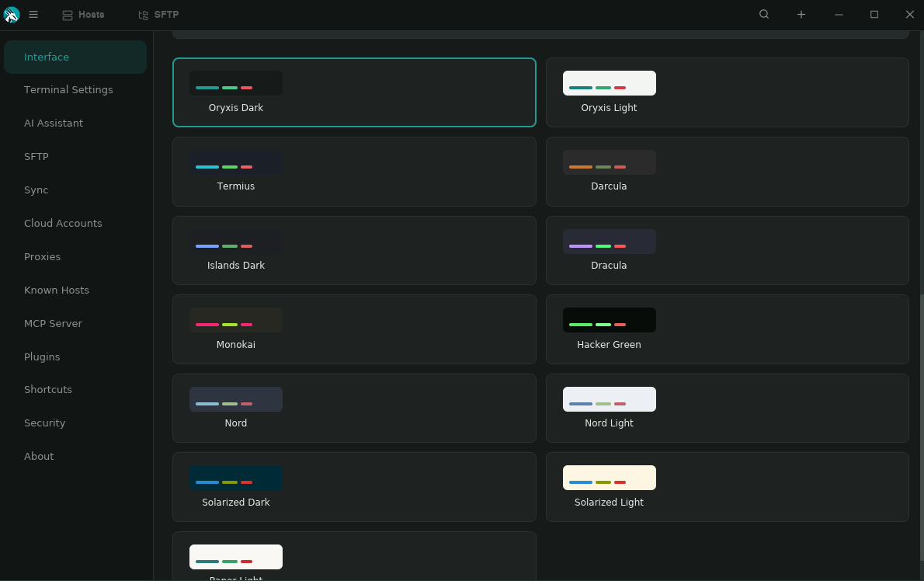
Task: Open Security settings
Action: pos(75,423)
